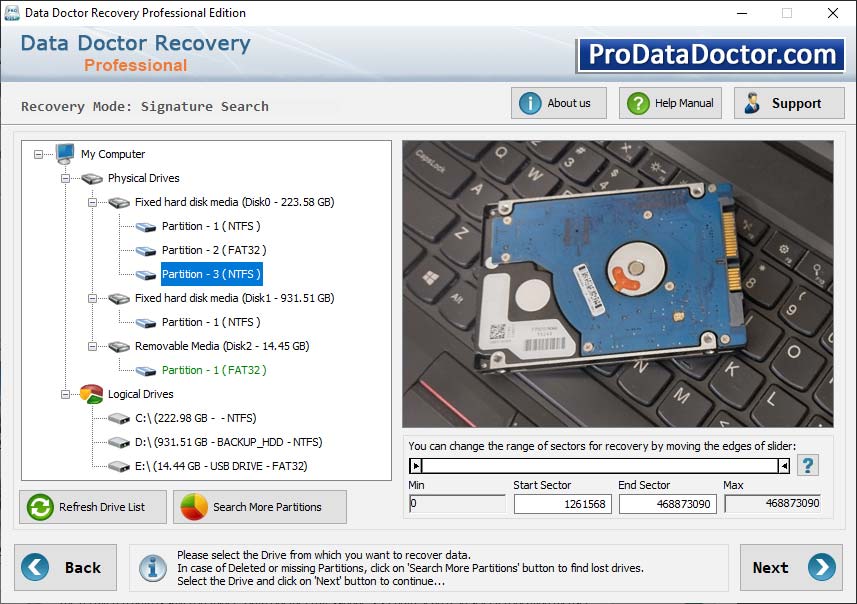This screenshot has width=857, height=604.
Task: Click the info icon in the bottom instruction bar
Action: tap(153, 567)
